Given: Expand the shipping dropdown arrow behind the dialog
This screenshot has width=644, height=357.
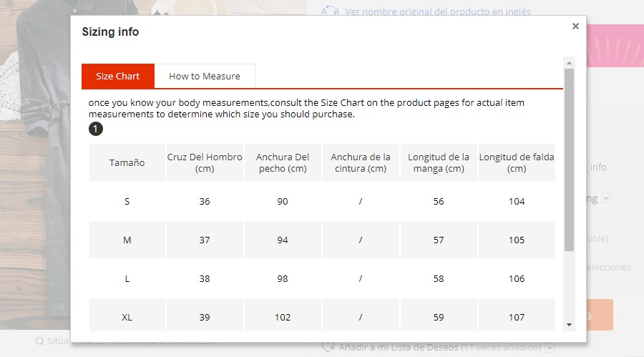Looking at the screenshot, I should tap(606, 199).
